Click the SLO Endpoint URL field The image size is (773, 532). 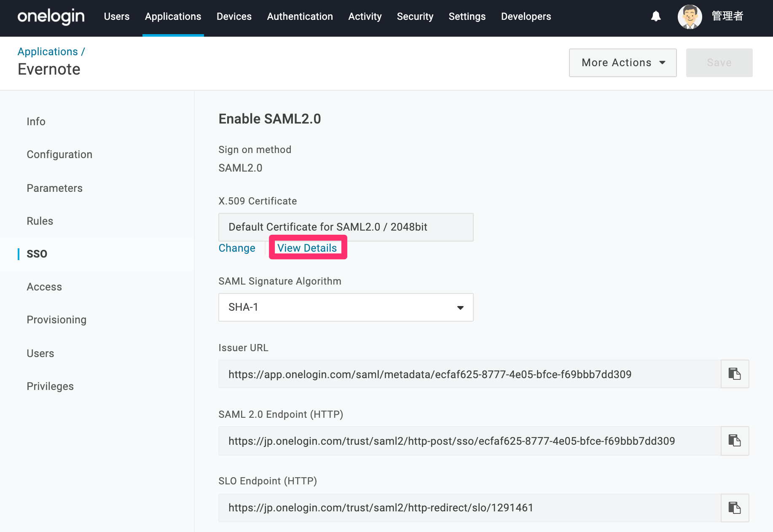click(x=470, y=508)
